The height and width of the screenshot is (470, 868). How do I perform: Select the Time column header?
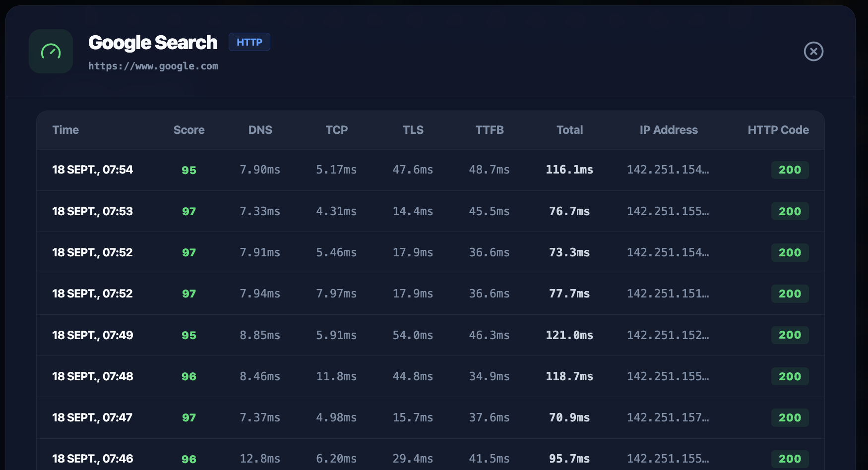[65, 130]
